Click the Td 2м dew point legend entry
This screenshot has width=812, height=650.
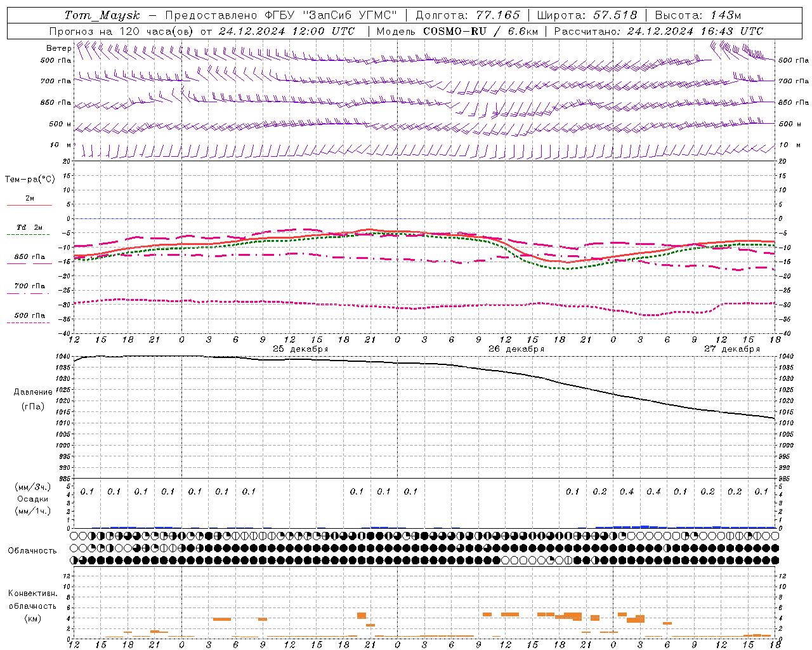point(29,227)
